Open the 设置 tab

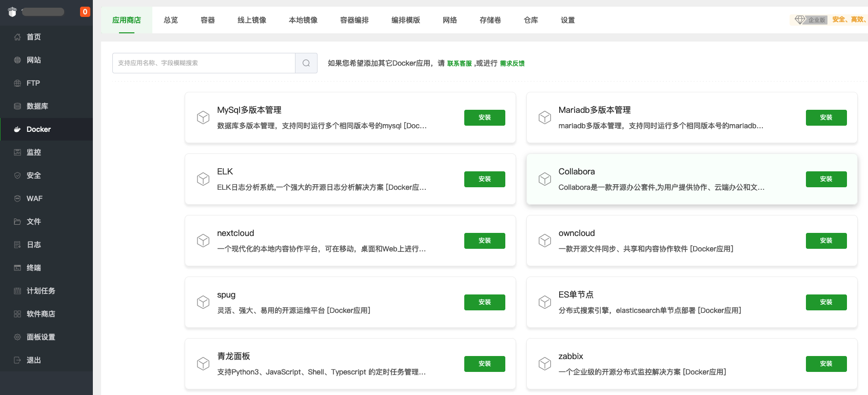tap(568, 20)
